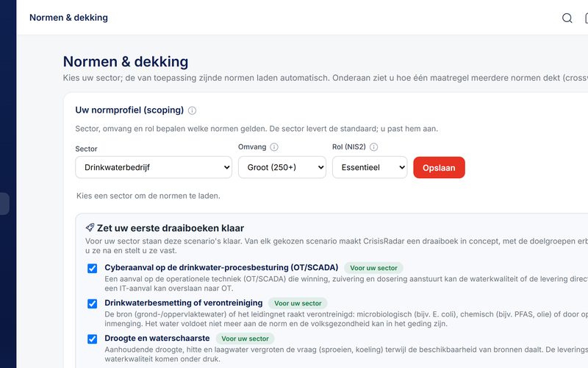Click the partially visible top-right header icon
Screen dimensions: 588x368
[x=586, y=18]
